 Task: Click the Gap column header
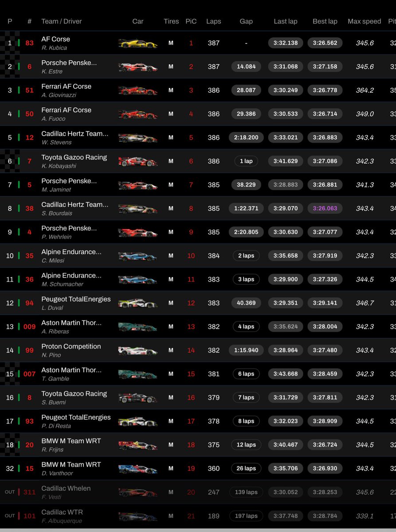246,21
